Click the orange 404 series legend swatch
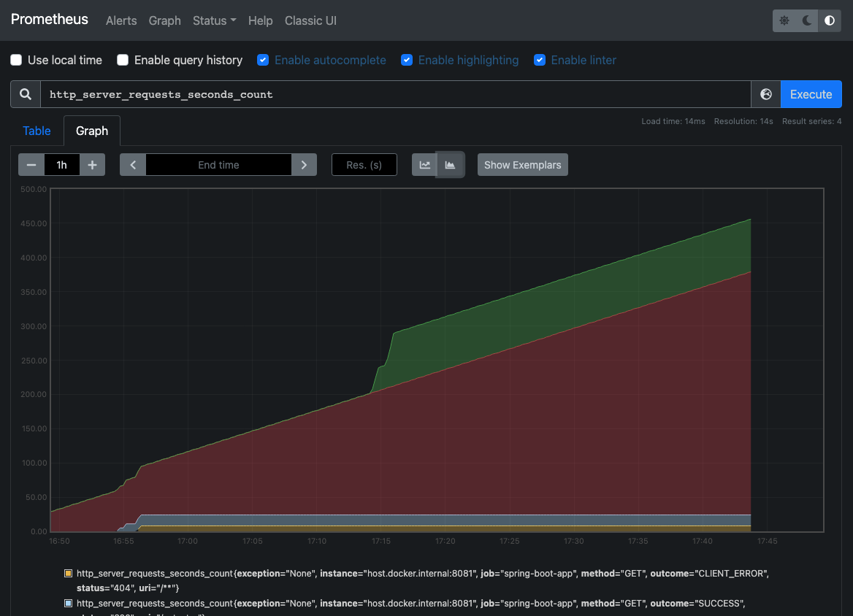Screen dimensions: 853x616 pos(69,574)
